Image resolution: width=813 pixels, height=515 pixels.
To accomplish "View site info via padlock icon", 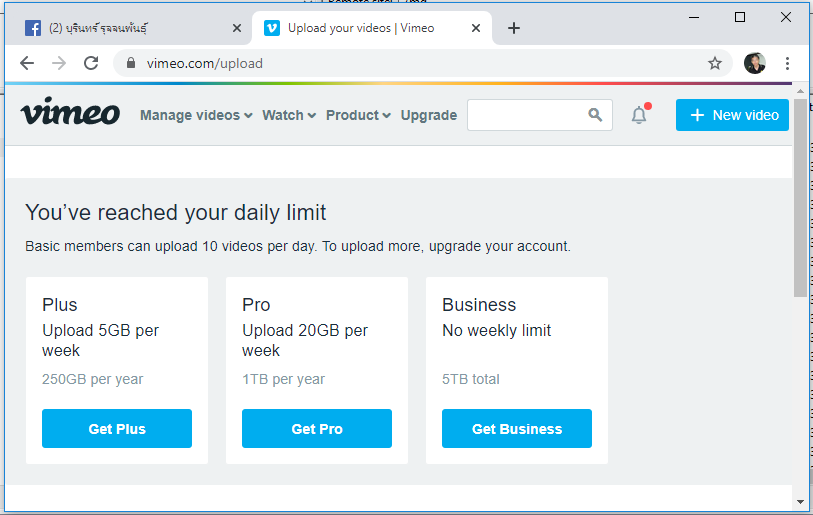I will pos(130,63).
